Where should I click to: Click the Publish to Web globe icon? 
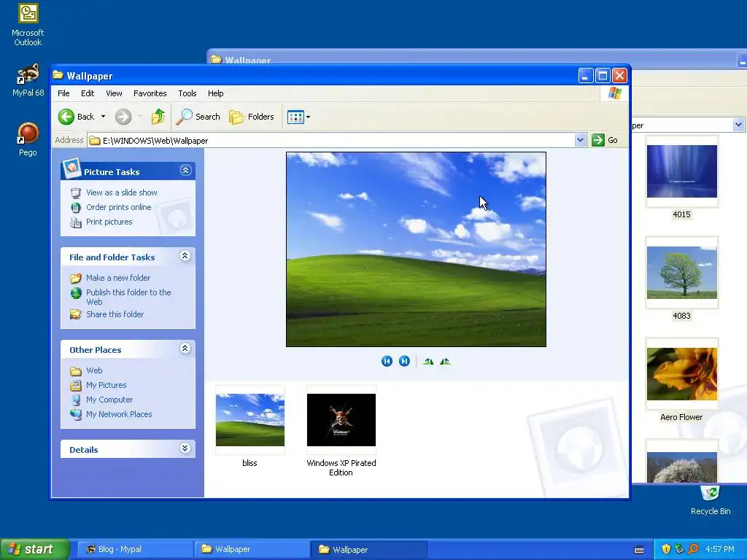pos(76,293)
